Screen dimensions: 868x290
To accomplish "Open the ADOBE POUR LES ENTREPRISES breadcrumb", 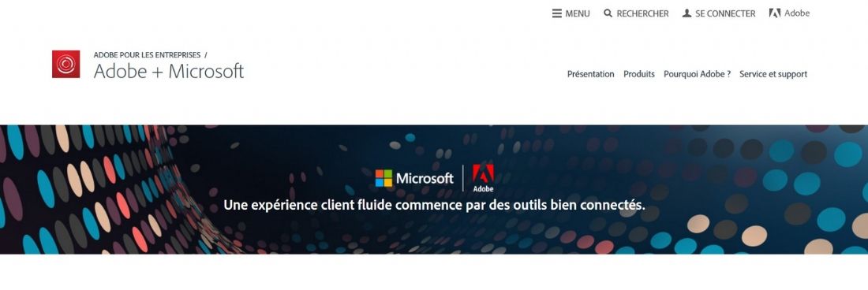I will click(148, 54).
